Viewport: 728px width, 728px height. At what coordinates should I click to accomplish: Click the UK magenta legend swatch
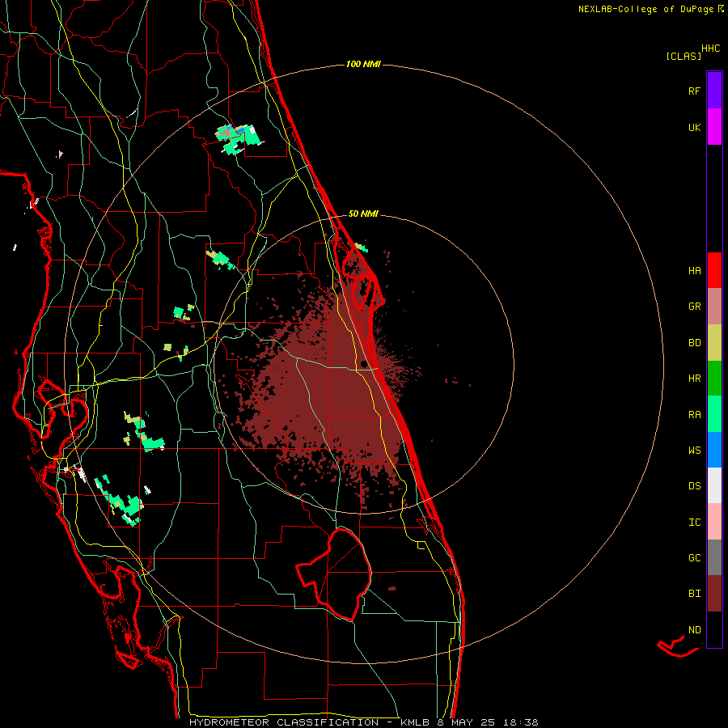pos(714,127)
